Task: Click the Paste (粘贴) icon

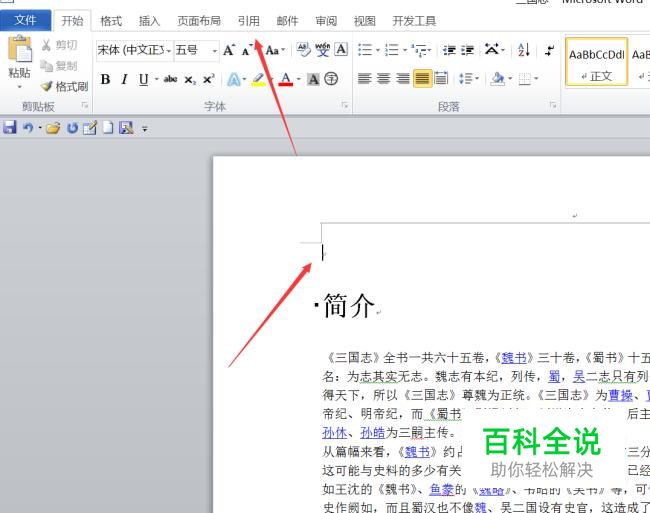Action: point(19,48)
